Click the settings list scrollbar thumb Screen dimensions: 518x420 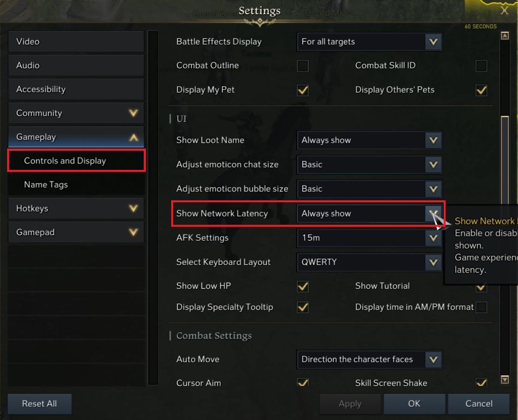[505, 158]
